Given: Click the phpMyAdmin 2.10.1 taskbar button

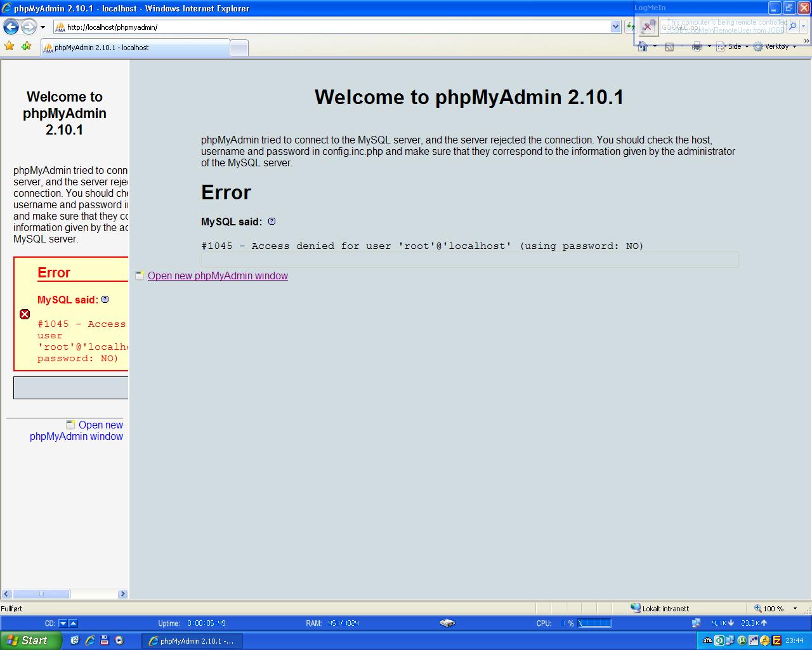Looking at the screenshot, I should click(191, 641).
